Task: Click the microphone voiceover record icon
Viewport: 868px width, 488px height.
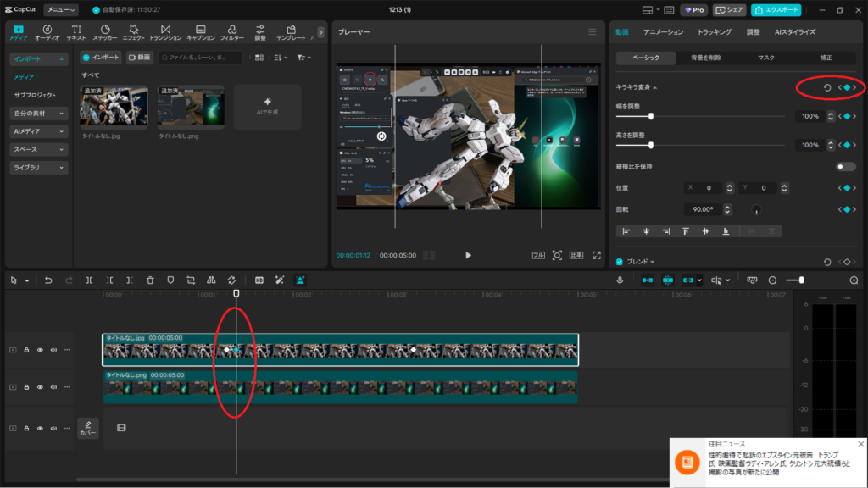Action: click(620, 280)
